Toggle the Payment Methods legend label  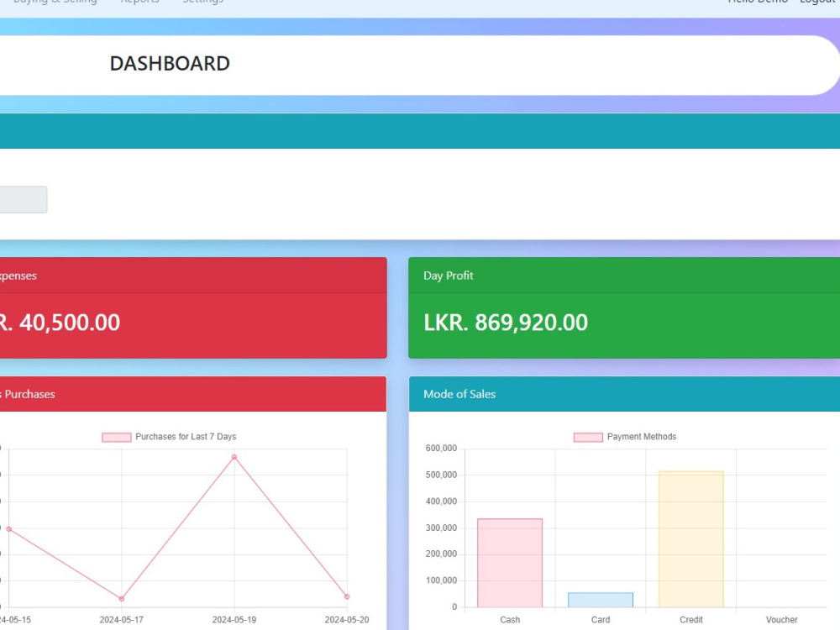642,437
